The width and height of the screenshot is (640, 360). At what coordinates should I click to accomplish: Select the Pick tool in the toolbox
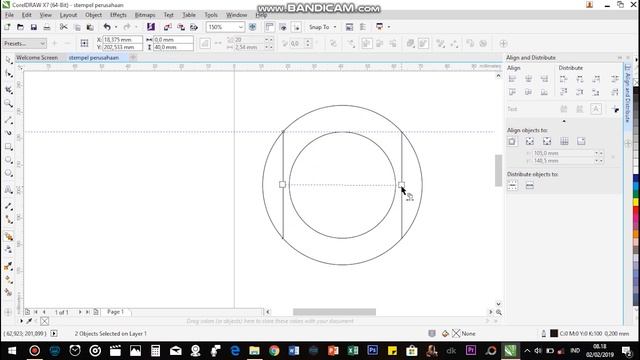click(9, 60)
